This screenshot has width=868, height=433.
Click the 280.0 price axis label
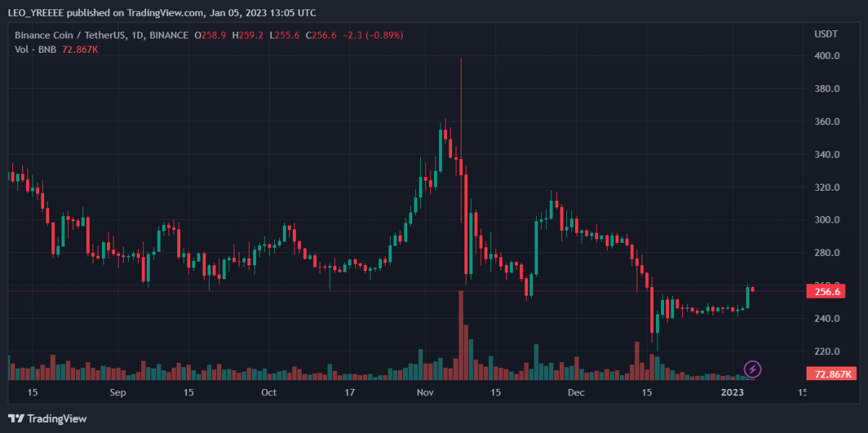[827, 253]
